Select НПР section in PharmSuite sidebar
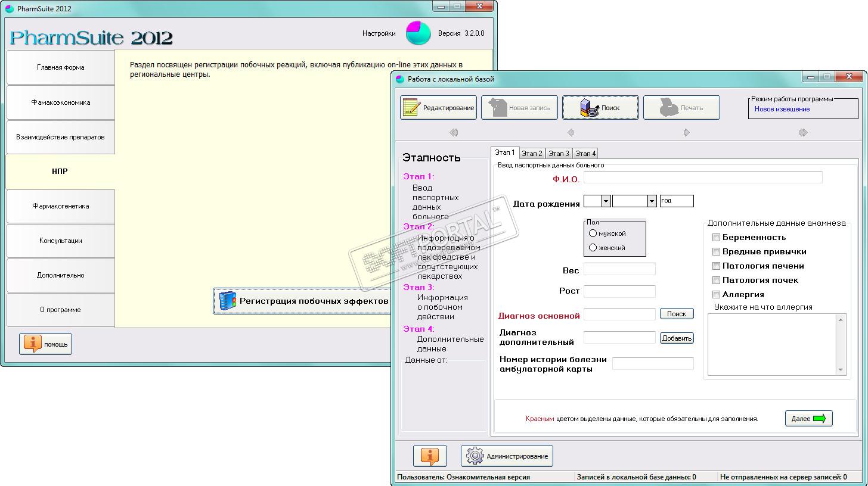Screen dimensions: 868x486 (60, 172)
